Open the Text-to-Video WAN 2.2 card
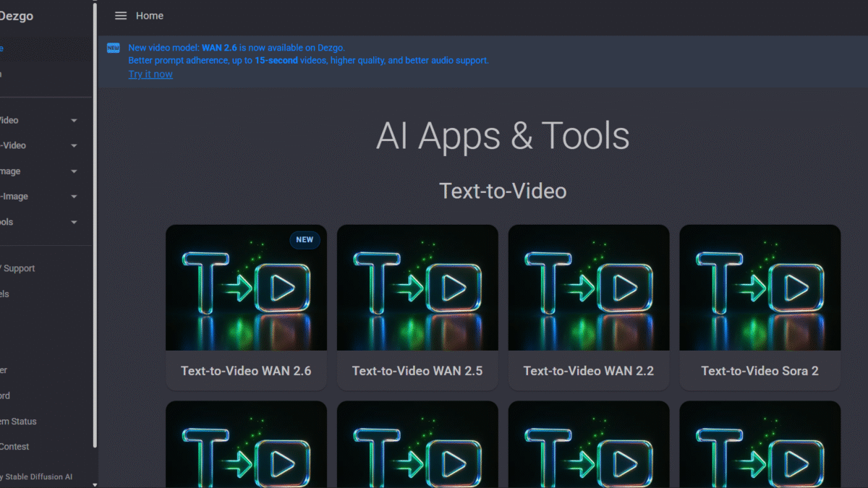Screen dimensions: 868x488 588,307
